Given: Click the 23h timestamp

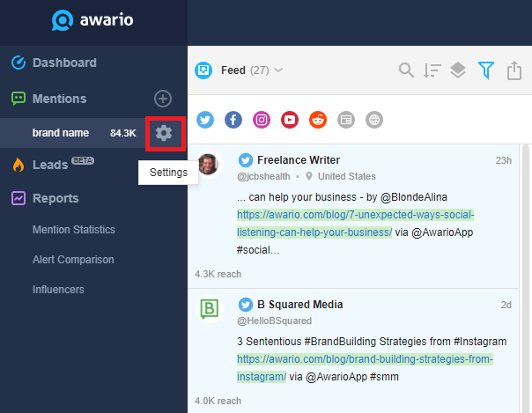Looking at the screenshot, I should click(x=504, y=160).
